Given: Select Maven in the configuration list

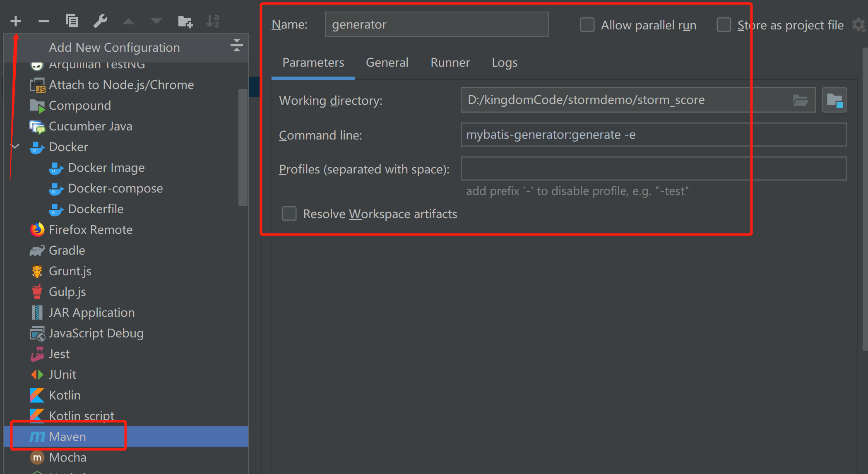Looking at the screenshot, I should [67, 436].
